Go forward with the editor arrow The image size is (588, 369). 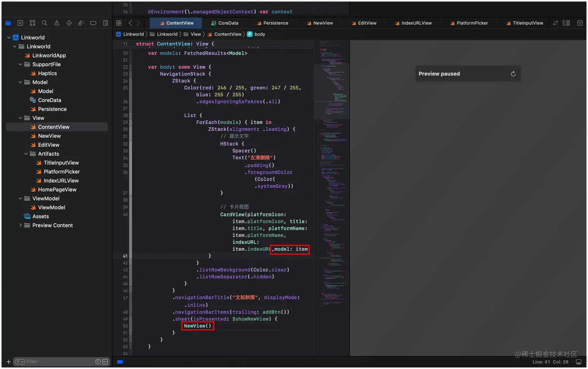(138, 23)
